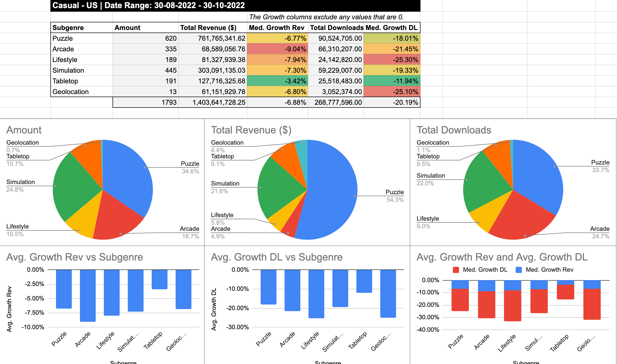
Task: Select the Puzzle 33.7% label in Downloads pie
Action: (x=600, y=166)
